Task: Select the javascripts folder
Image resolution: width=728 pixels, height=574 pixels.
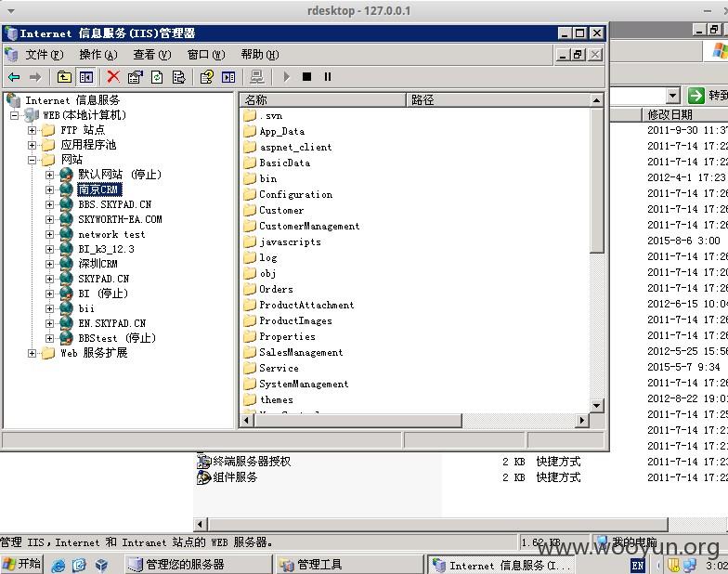Action: 290,242
